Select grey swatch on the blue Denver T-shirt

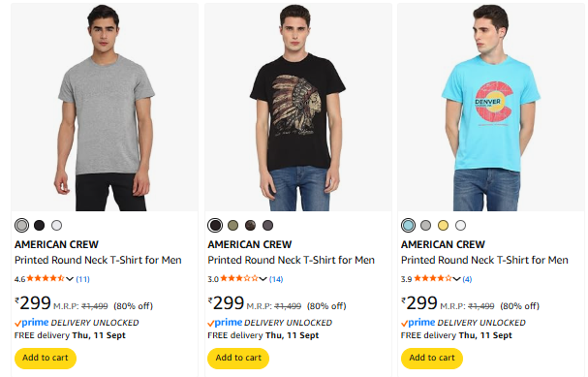(x=425, y=225)
